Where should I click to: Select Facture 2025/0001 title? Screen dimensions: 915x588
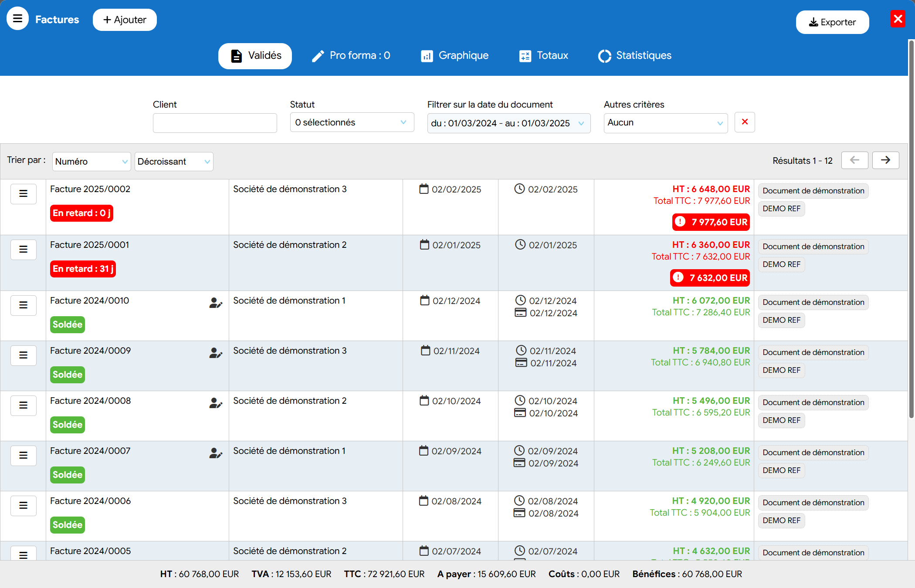tap(90, 245)
